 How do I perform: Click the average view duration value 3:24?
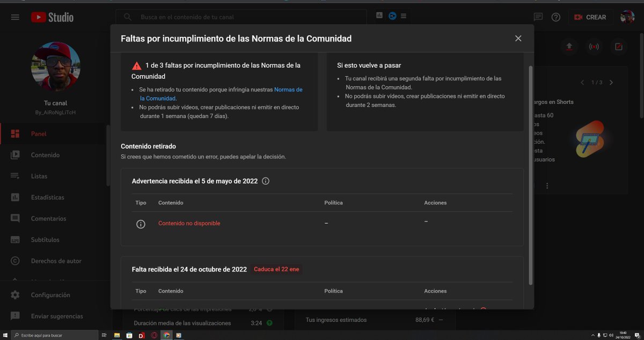[257, 323]
